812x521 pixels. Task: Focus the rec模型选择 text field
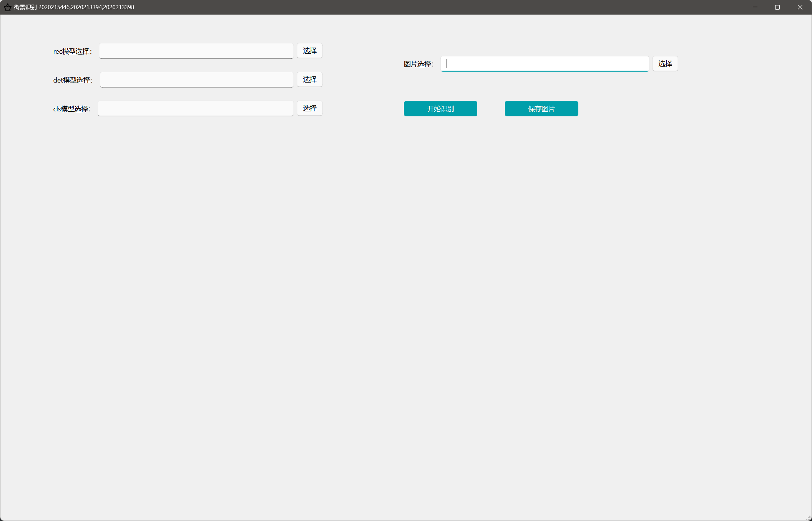196,51
